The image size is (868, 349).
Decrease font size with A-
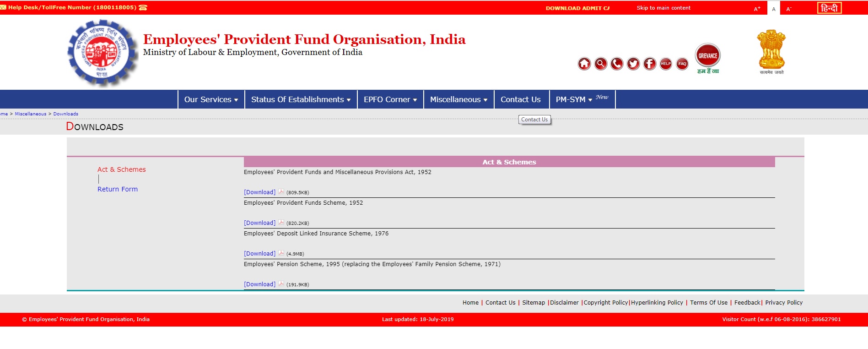point(788,9)
